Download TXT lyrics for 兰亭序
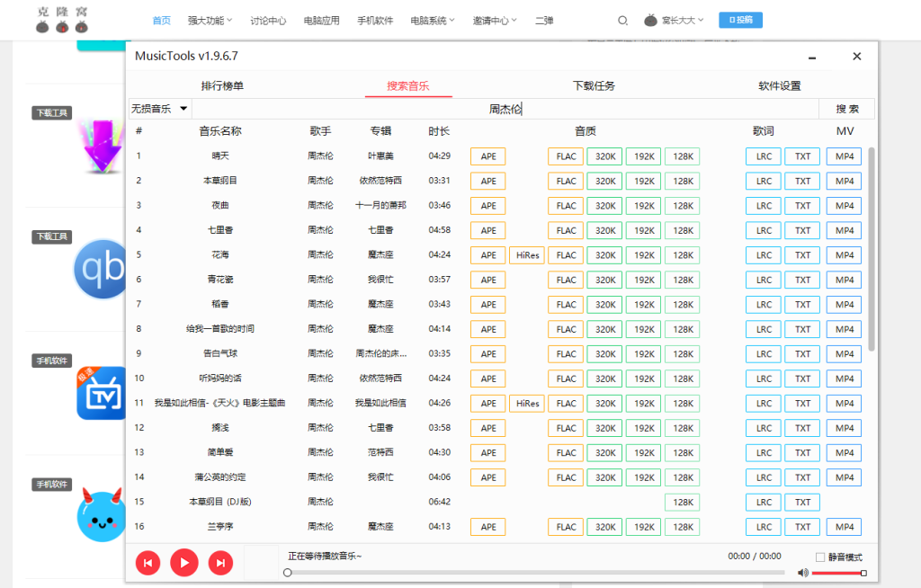This screenshot has height=588, width=921. [802, 526]
